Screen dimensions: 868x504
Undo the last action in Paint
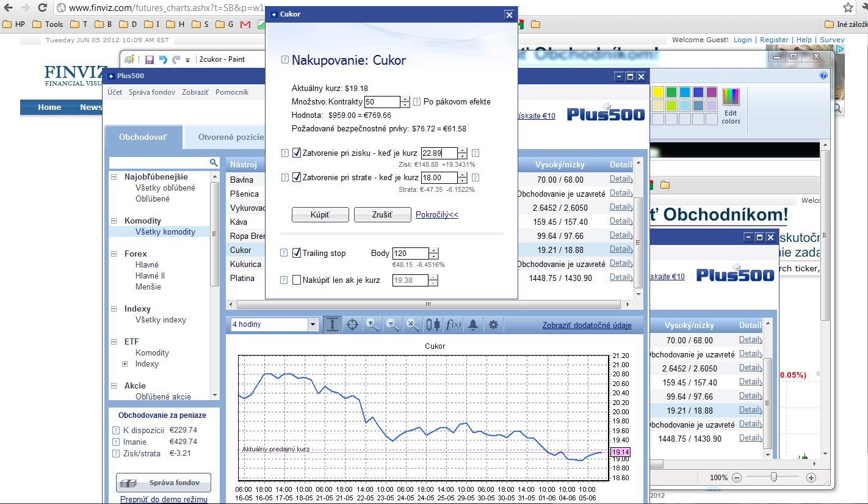(163, 59)
